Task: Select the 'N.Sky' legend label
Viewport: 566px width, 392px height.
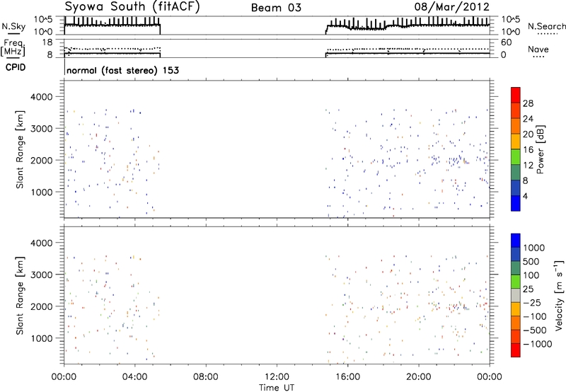Action: point(13,26)
